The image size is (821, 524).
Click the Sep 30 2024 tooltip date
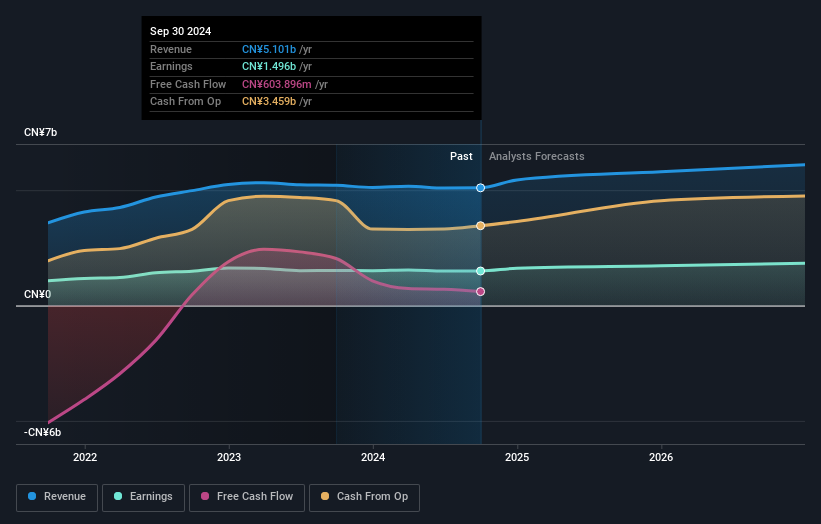pos(181,31)
